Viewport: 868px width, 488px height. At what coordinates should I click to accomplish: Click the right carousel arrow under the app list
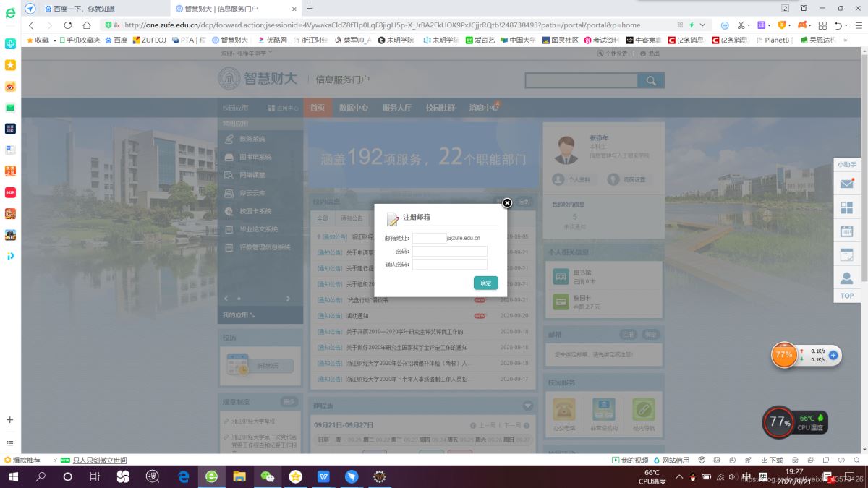coord(288,298)
